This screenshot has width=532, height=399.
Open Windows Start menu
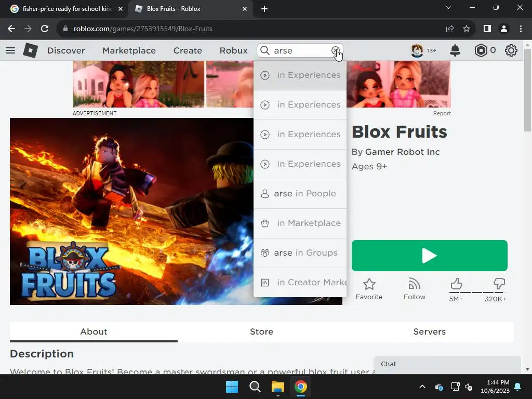pos(232,387)
